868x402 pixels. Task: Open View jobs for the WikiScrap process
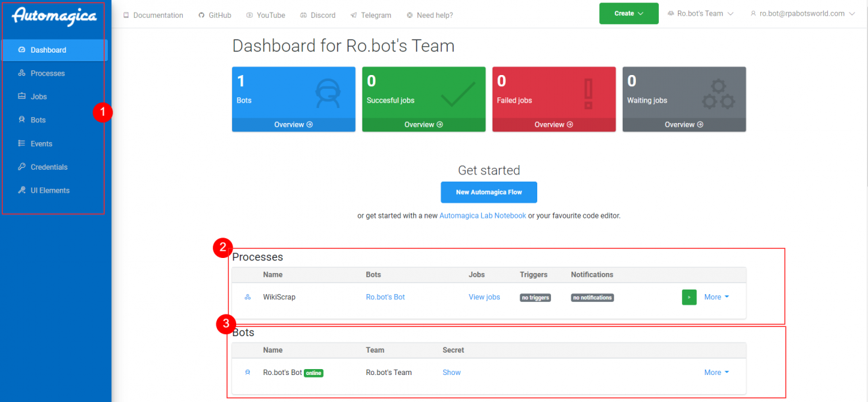tap(484, 297)
